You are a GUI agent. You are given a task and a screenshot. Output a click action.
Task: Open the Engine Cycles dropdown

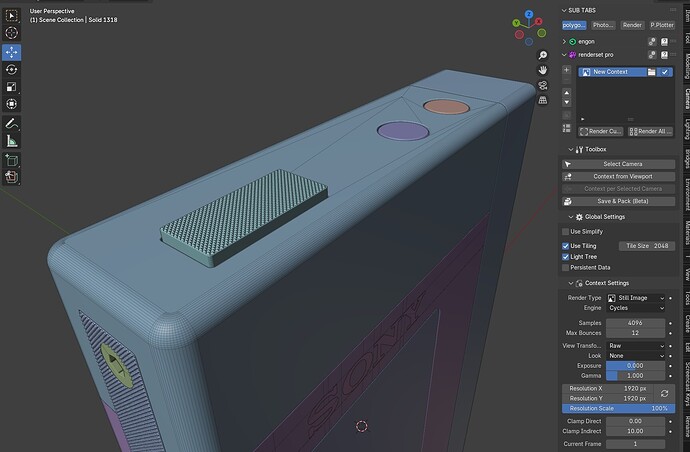(635, 308)
